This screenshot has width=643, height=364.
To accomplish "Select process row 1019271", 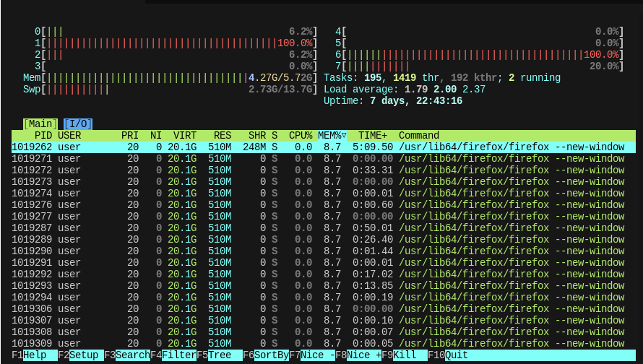I will click(324, 159).
